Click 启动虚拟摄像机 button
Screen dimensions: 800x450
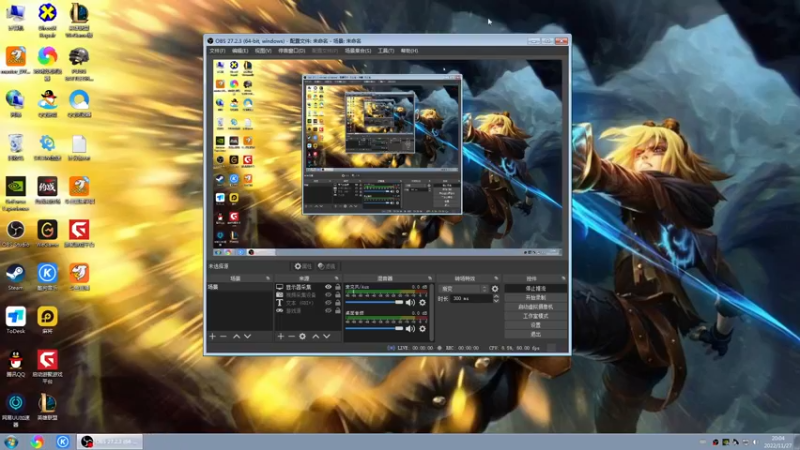536,307
